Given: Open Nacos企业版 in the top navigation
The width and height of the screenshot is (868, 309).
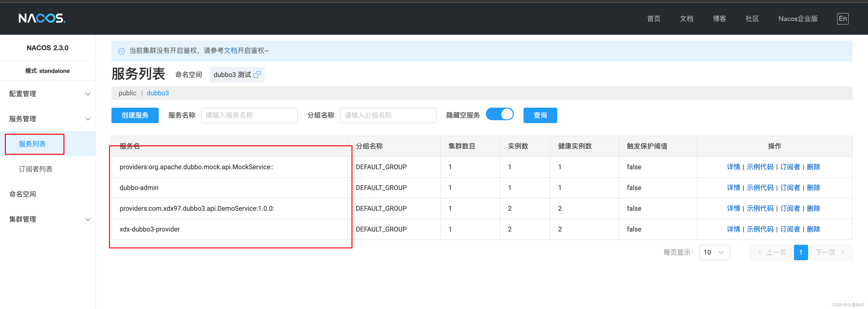Looking at the screenshot, I should pos(798,19).
